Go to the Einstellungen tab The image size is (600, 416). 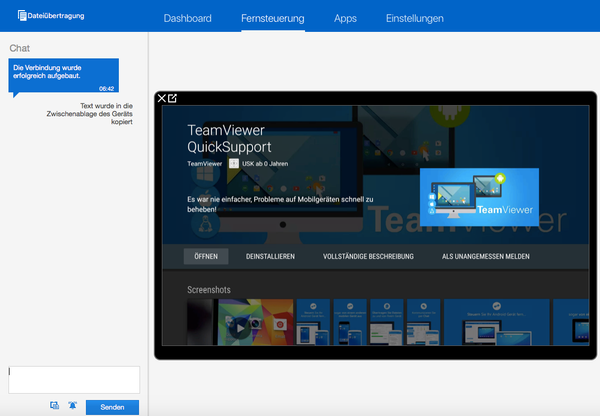[414, 18]
